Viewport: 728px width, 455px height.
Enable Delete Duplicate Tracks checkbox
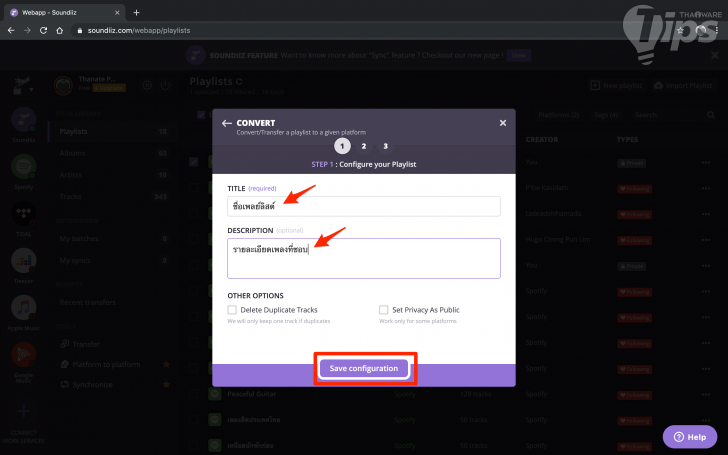tap(232, 310)
